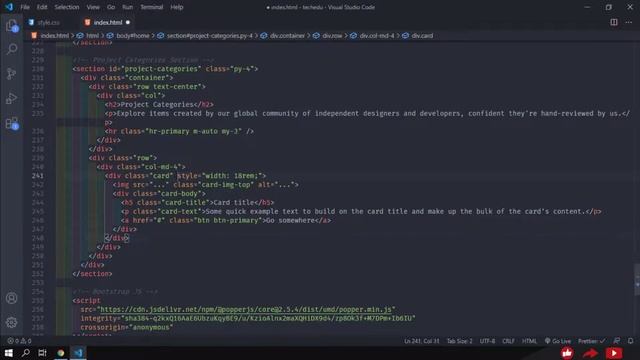
Task: Open the notifications bell in the status bar
Action: point(631,341)
